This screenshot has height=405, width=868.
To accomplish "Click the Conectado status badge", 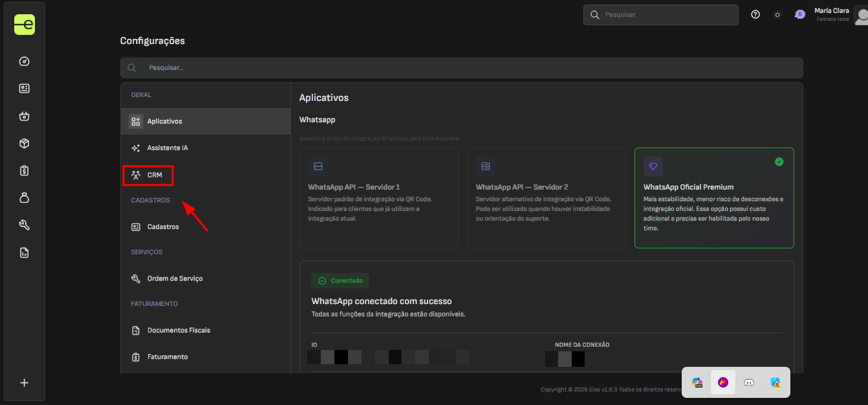I will tap(340, 281).
